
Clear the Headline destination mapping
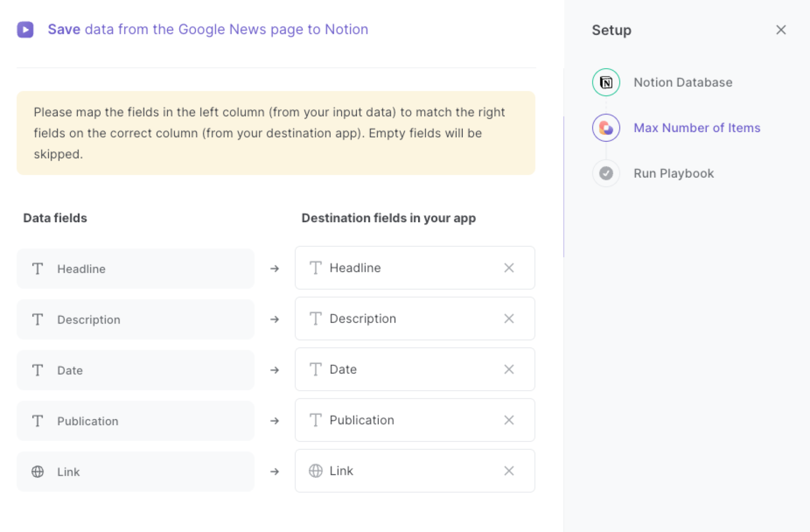pyautogui.click(x=509, y=268)
